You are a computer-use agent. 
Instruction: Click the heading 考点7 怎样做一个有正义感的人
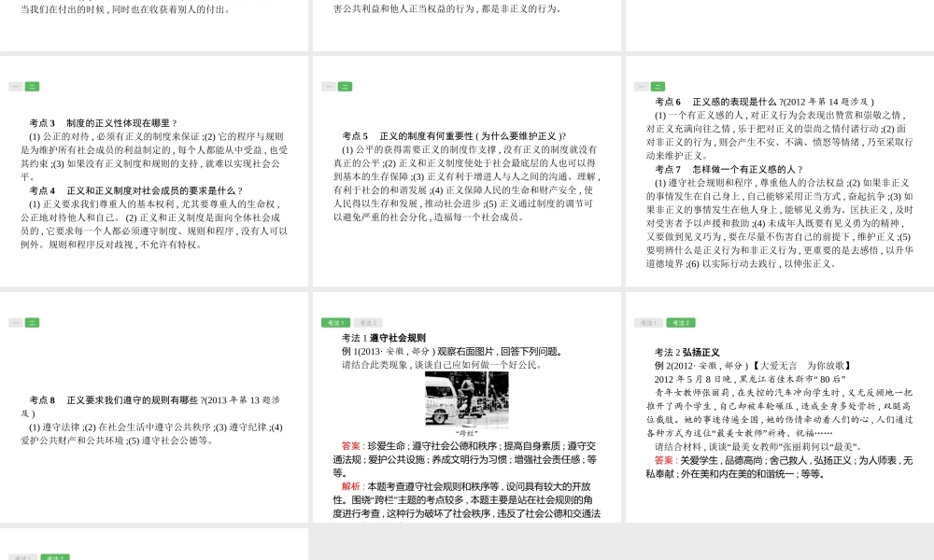click(x=729, y=170)
